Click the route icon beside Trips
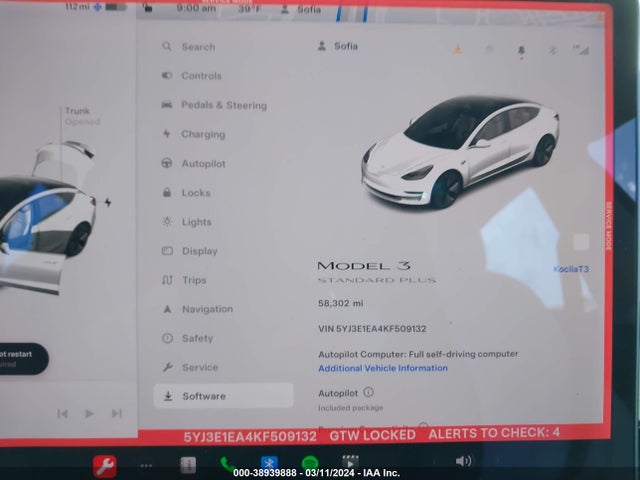Screen dimensions: 640x480 point(167,280)
